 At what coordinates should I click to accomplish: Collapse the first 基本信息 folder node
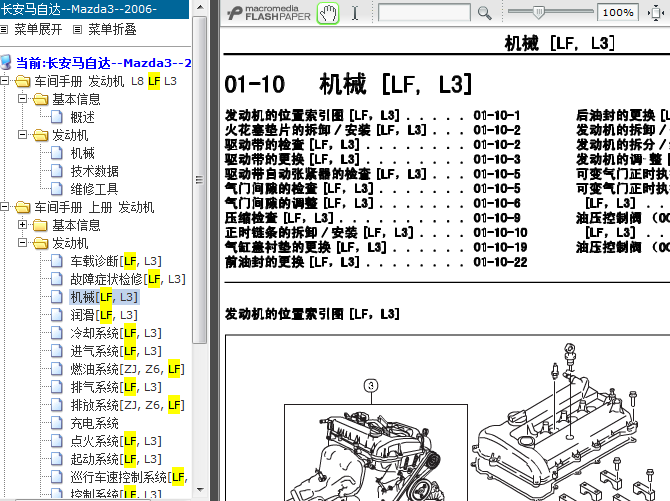click(23, 99)
